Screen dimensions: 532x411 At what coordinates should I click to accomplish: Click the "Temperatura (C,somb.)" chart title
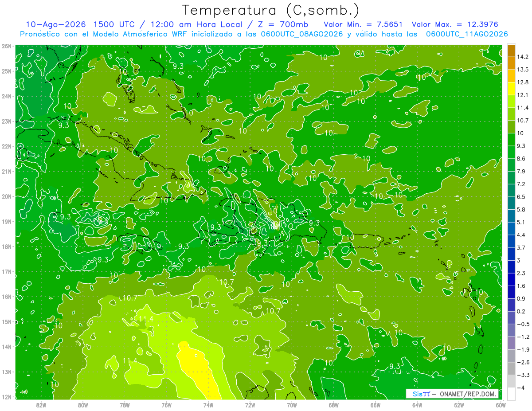(271, 10)
